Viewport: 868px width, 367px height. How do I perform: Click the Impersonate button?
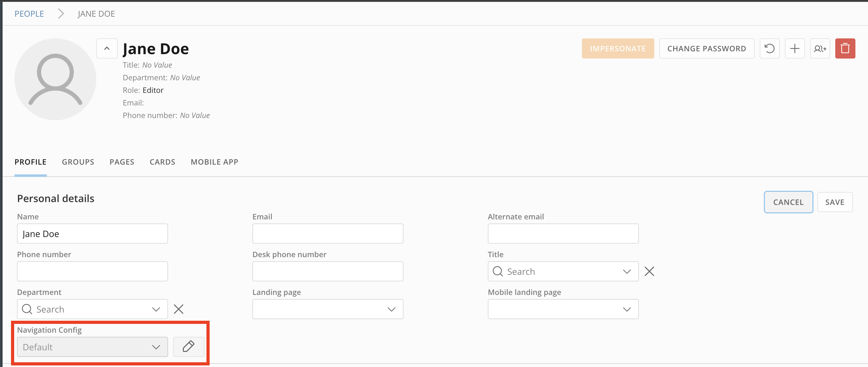(x=618, y=48)
